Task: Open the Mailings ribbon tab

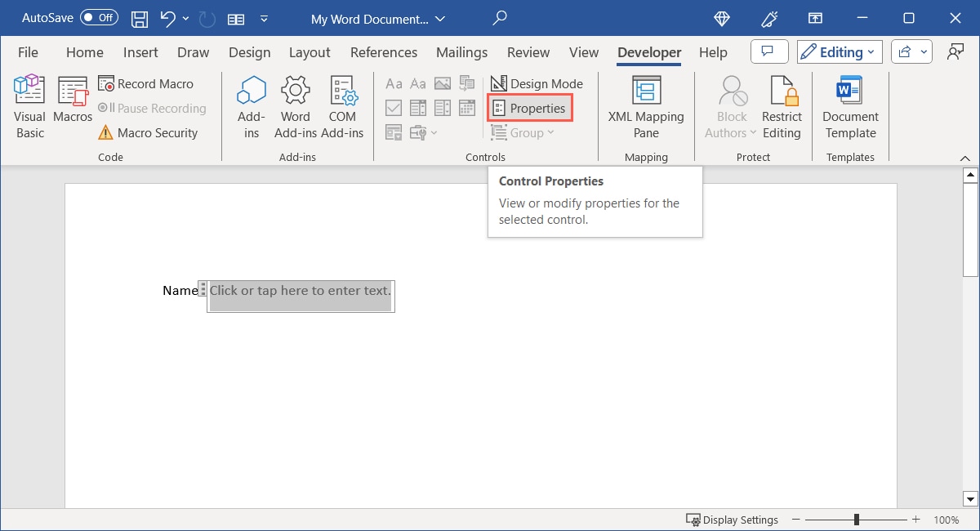Action: 461,51
